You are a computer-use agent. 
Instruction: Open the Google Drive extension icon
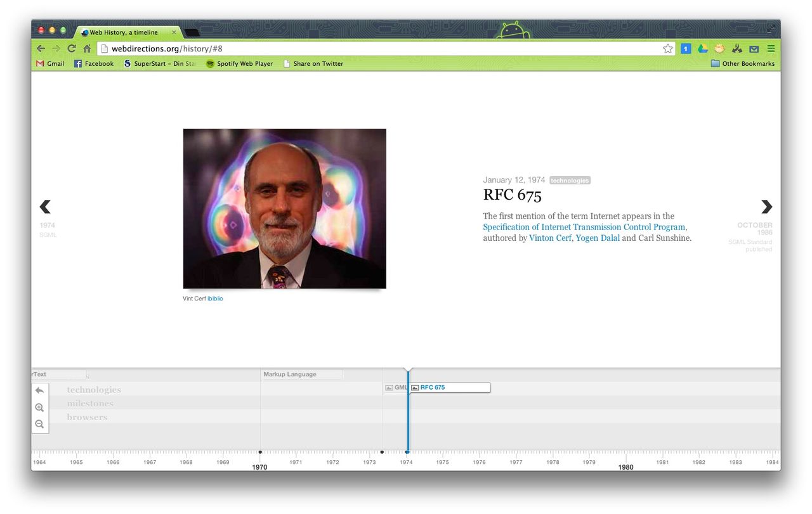702,49
